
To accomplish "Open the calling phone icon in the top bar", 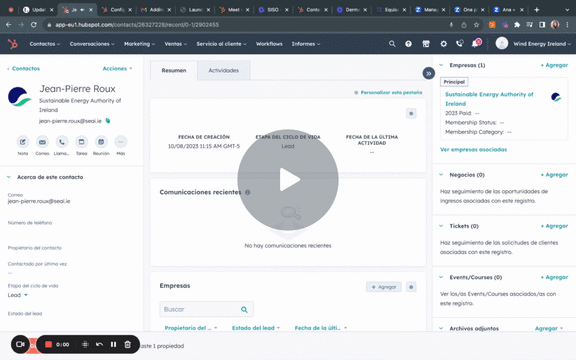I will [460, 43].
